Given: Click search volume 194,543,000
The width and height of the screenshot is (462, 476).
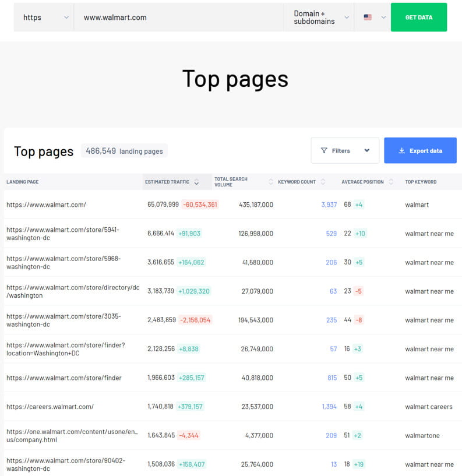Looking at the screenshot, I should click(256, 320).
